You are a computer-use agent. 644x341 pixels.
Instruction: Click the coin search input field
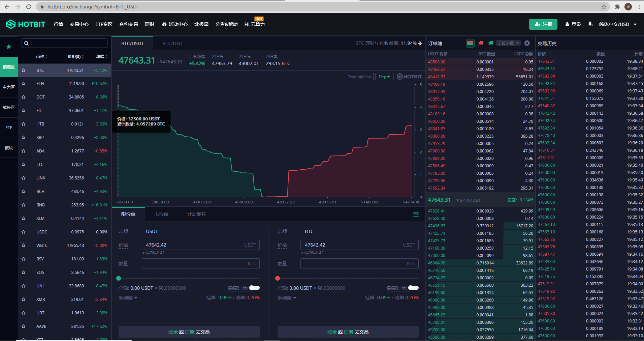tap(65, 43)
